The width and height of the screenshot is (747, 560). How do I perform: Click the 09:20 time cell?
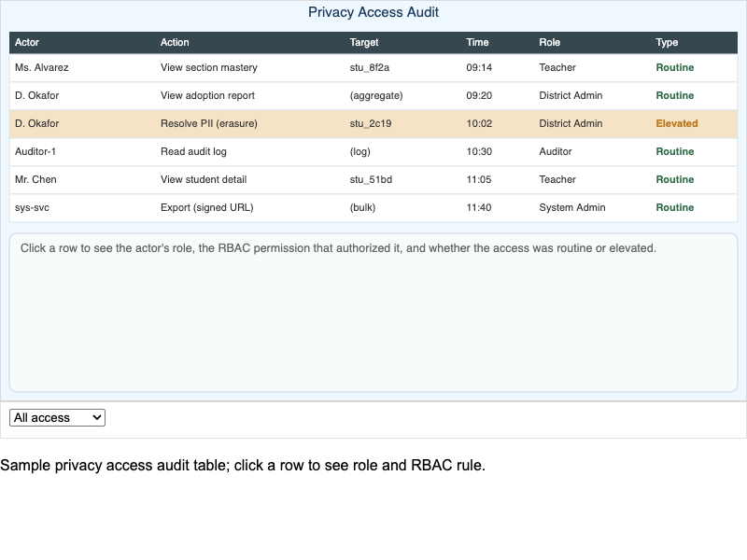pyautogui.click(x=479, y=96)
